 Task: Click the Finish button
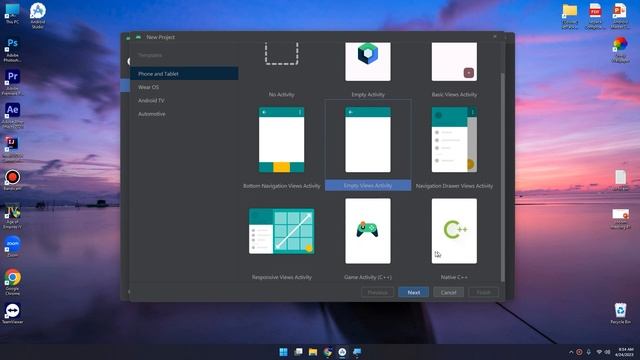click(484, 292)
